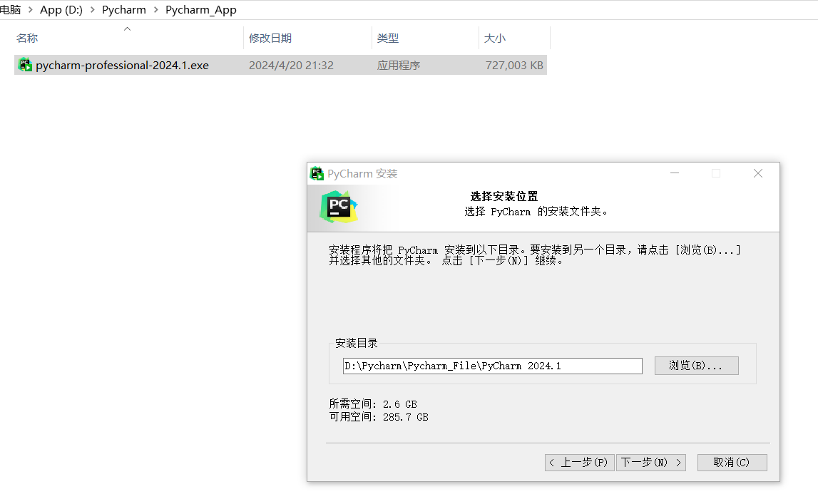
Task: Navigate to App (D:) in the breadcrumb
Action: tap(63, 9)
